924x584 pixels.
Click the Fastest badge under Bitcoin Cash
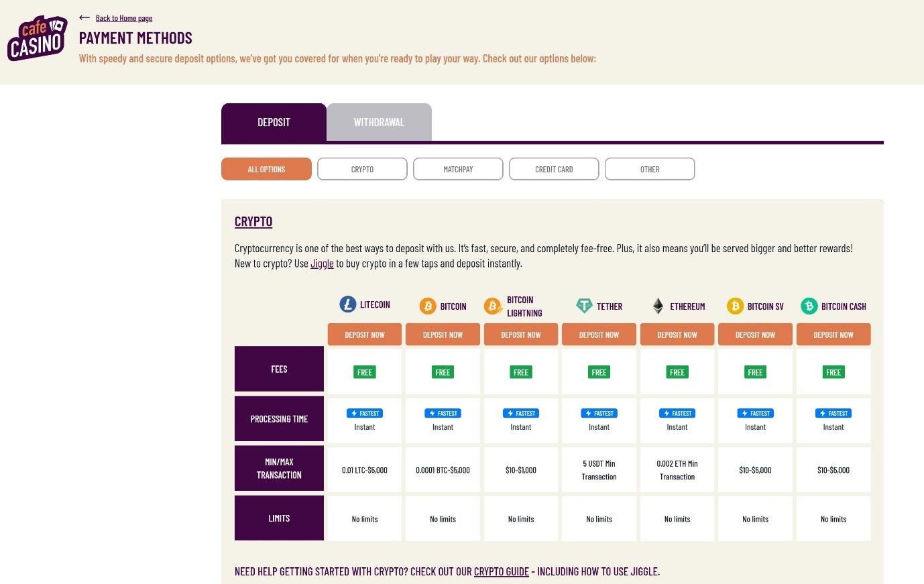833,413
